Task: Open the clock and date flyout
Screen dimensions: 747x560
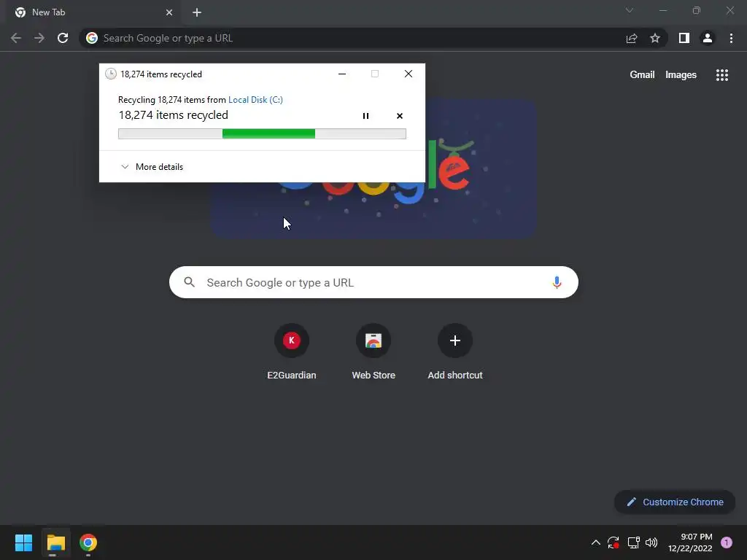Action: pyautogui.click(x=690, y=542)
